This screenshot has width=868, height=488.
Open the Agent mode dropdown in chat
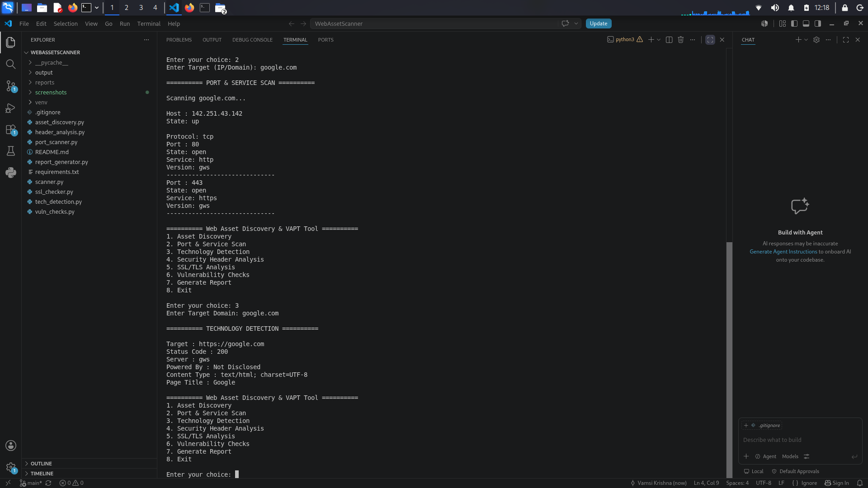pyautogui.click(x=765, y=456)
